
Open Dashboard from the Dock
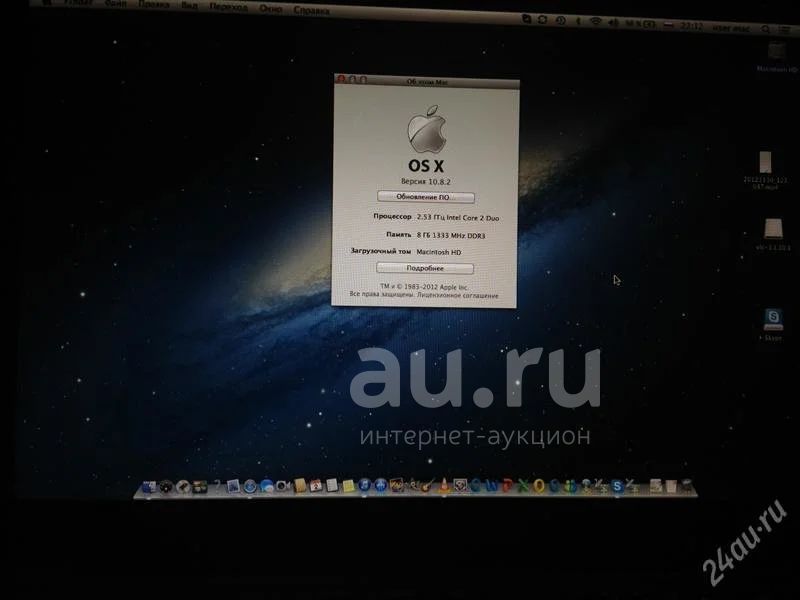(x=166, y=487)
